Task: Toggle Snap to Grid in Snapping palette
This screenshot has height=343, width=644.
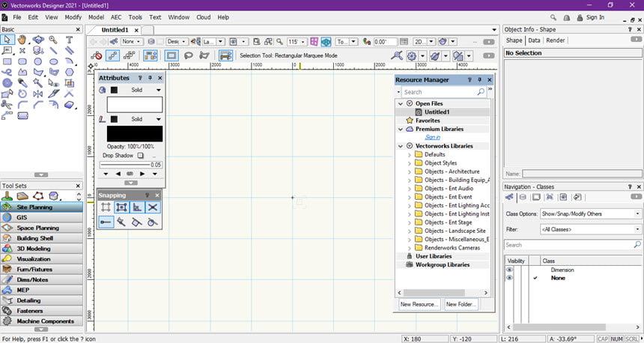Action: tap(106, 207)
